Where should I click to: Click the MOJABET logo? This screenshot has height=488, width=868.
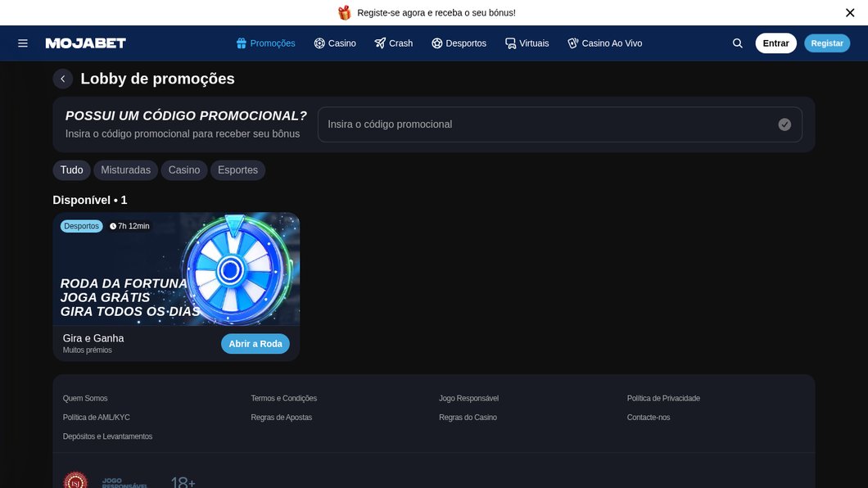[x=86, y=43]
